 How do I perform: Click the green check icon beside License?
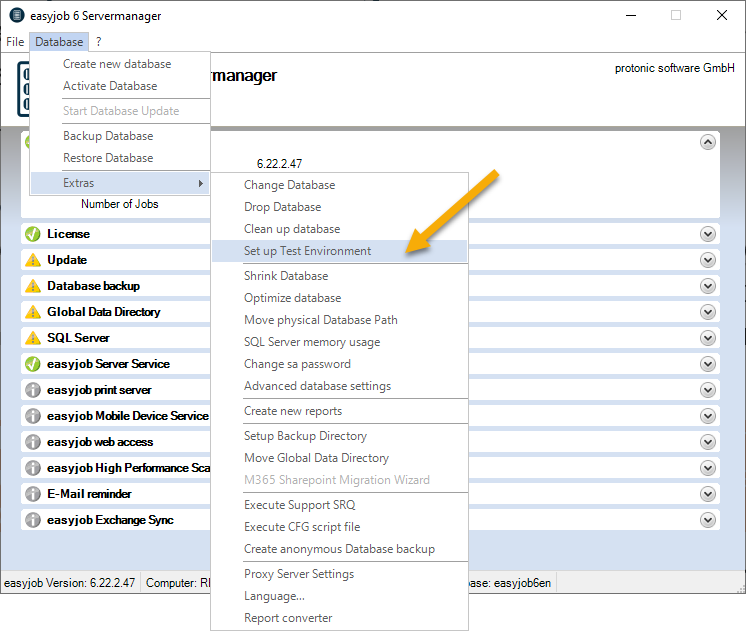tap(33, 234)
